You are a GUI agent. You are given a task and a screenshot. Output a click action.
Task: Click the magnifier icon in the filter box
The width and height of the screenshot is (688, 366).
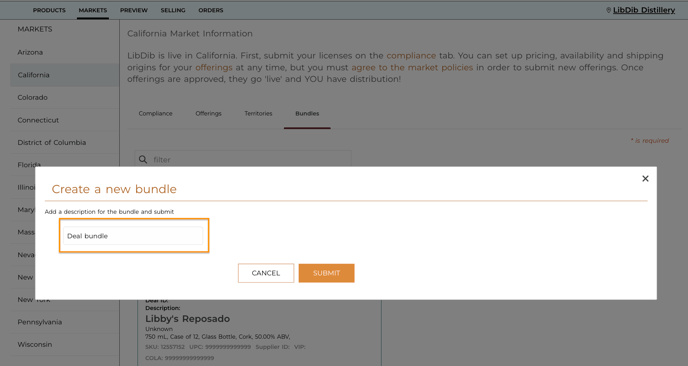tap(143, 159)
